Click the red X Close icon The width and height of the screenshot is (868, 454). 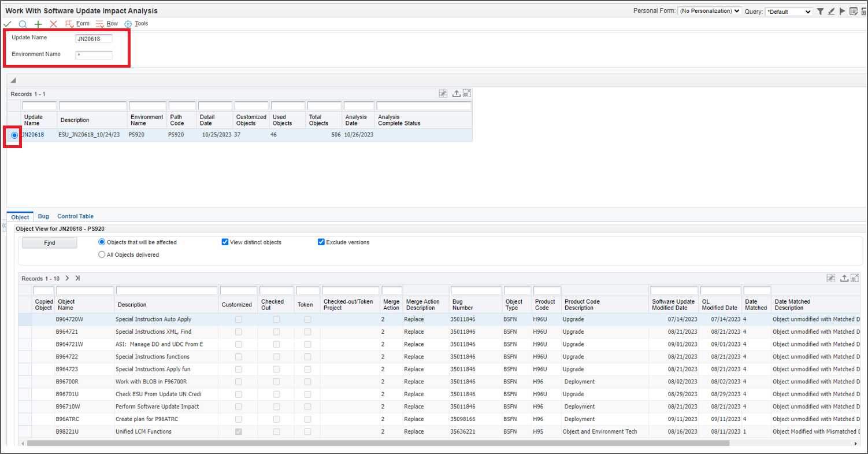(x=54, y=24)
